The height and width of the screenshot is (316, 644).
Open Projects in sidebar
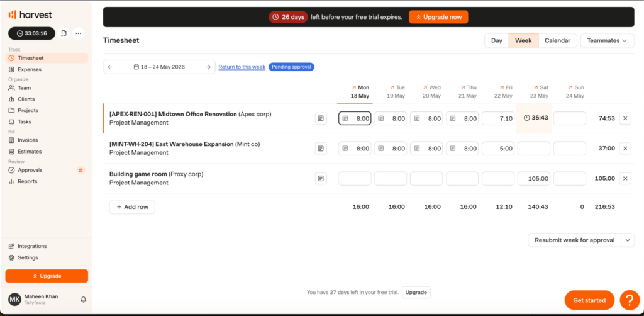47,110
